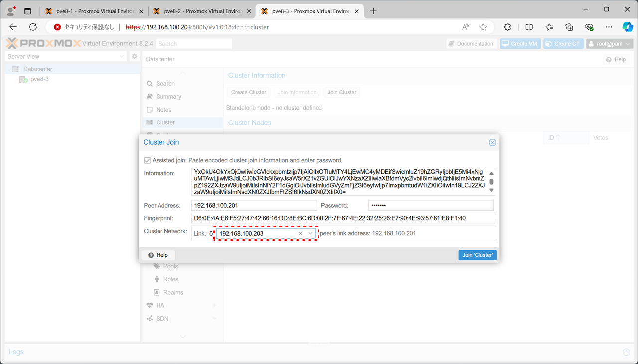Open browser extensions menu
This screenshot has width=638, height=364.
click(x=508, y=27)
